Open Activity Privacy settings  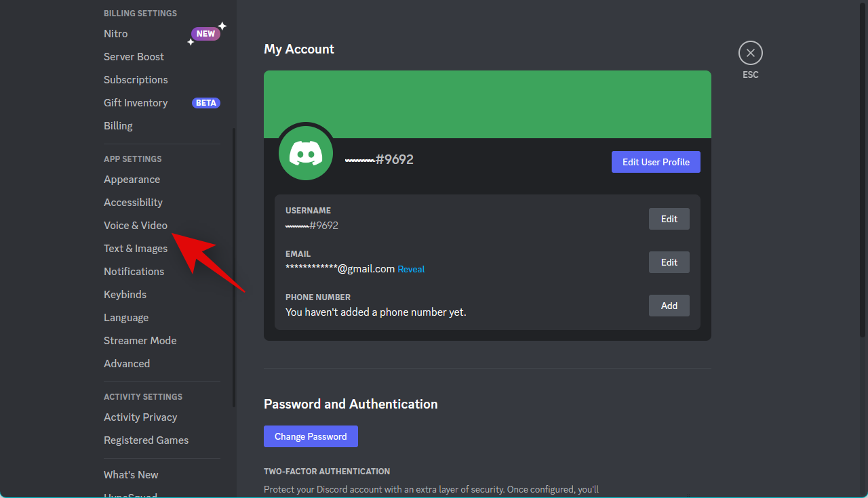(x=140, y=417)
